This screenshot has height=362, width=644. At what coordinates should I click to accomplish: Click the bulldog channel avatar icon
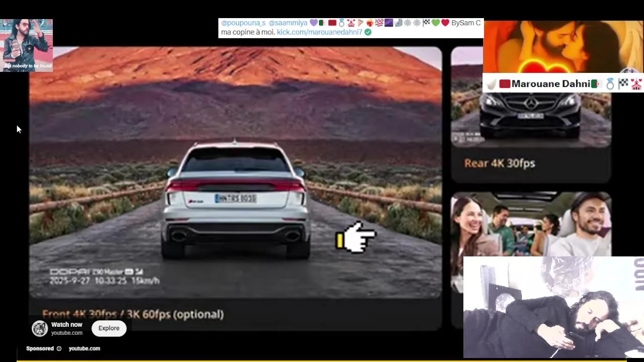click(x=40, y=329)
